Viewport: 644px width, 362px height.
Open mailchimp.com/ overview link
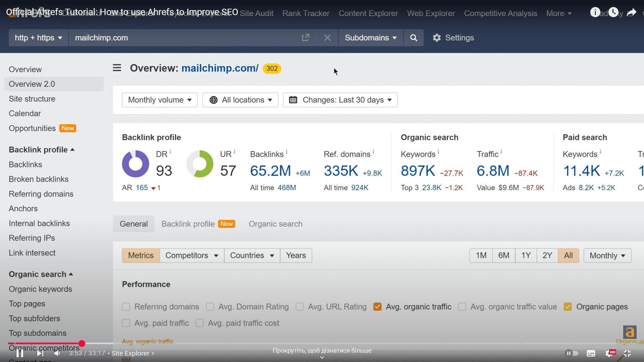click(220, 68)
